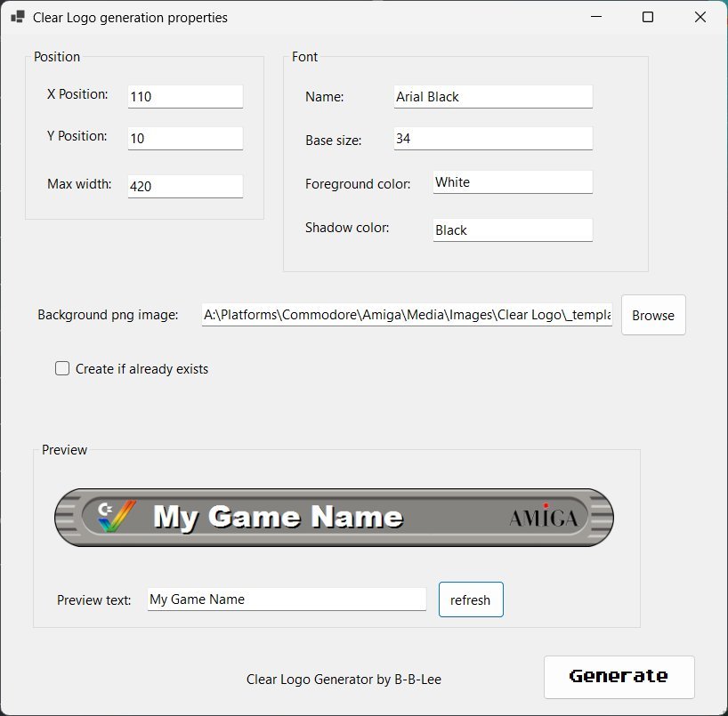This screenshot has width=728, height=716.
Task: Click the 'Max width:' label
Action: 79,184
